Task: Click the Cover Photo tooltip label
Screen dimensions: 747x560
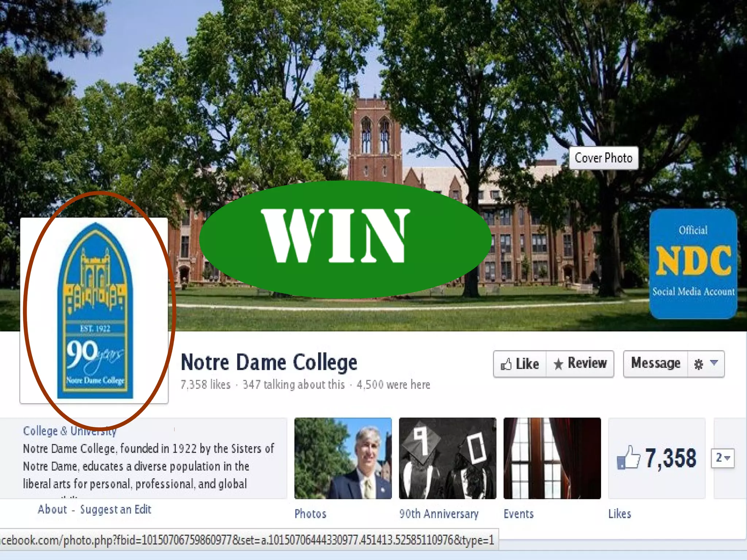Action: pyautogui.click(x=604, y=158)
